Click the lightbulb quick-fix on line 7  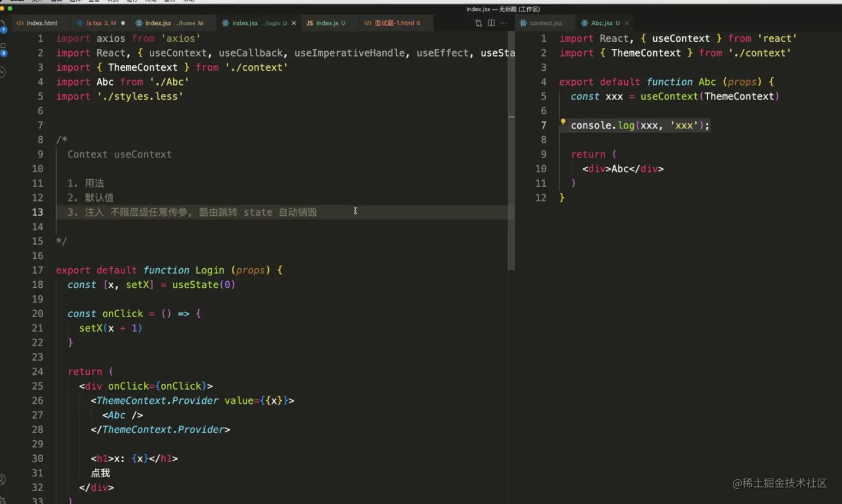pos(563,123)
